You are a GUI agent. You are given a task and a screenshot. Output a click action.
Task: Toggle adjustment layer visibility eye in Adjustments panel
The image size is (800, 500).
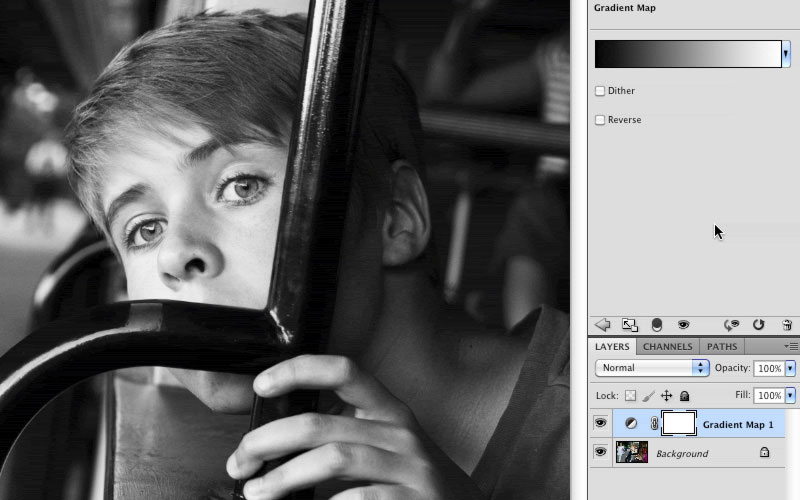pyautogui.click(x=684, y=325)
